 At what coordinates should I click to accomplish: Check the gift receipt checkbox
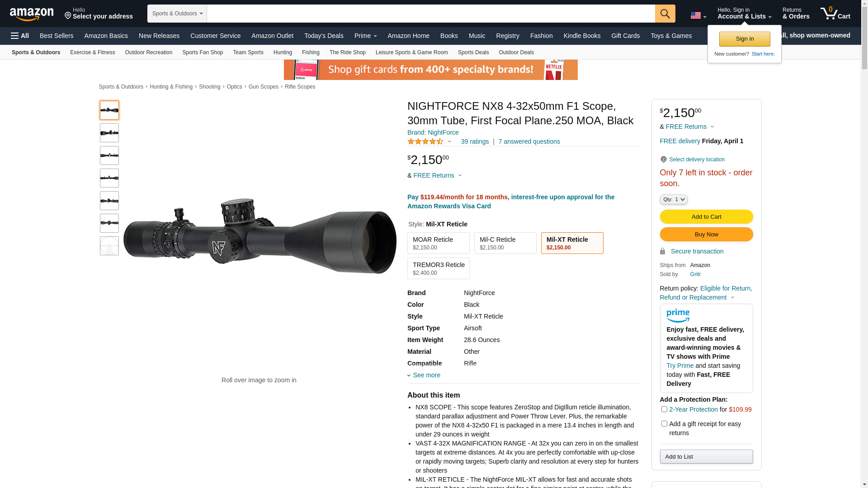tap(664, 424)
